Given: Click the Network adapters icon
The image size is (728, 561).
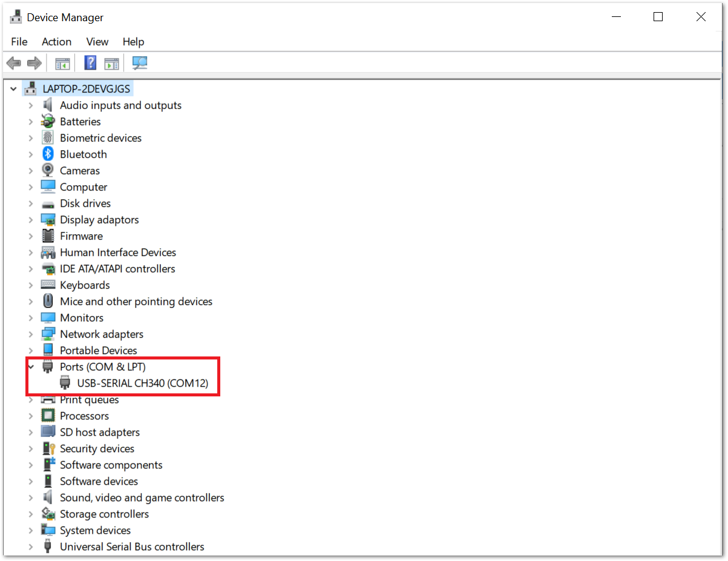Looking at the screenshot, I should click(48, 334).
